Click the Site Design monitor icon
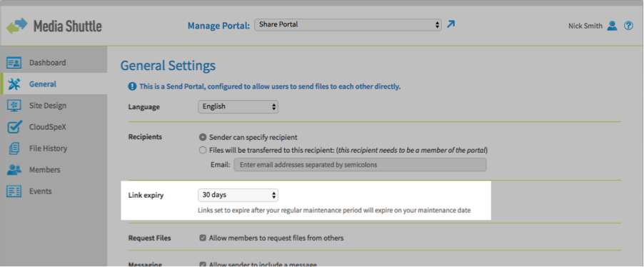644x267 pixels. 14,106
